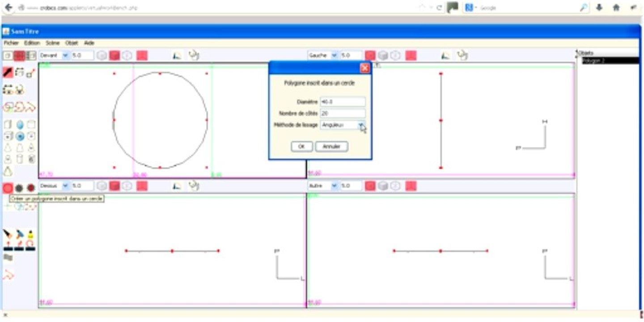
Task: Open the Gauche view dropdown
Action: click(x=334, y=55)
